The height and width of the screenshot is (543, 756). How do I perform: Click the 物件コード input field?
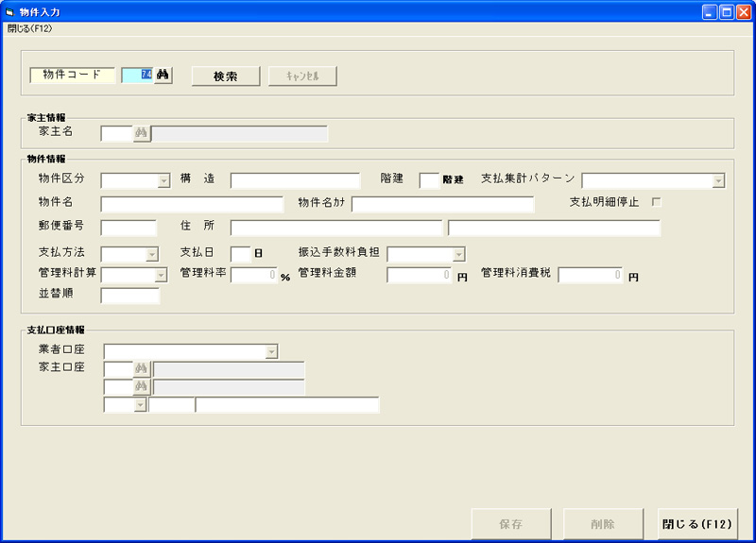(x=138, y=76)
